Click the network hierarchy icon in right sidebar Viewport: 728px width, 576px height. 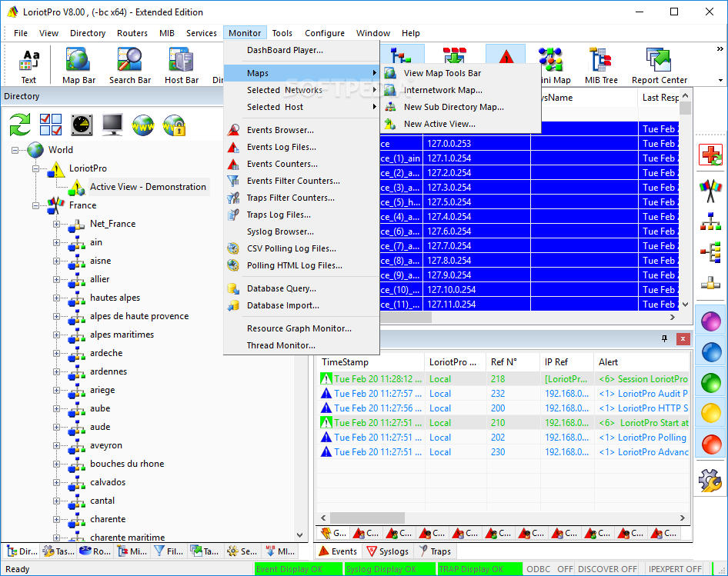710,221
